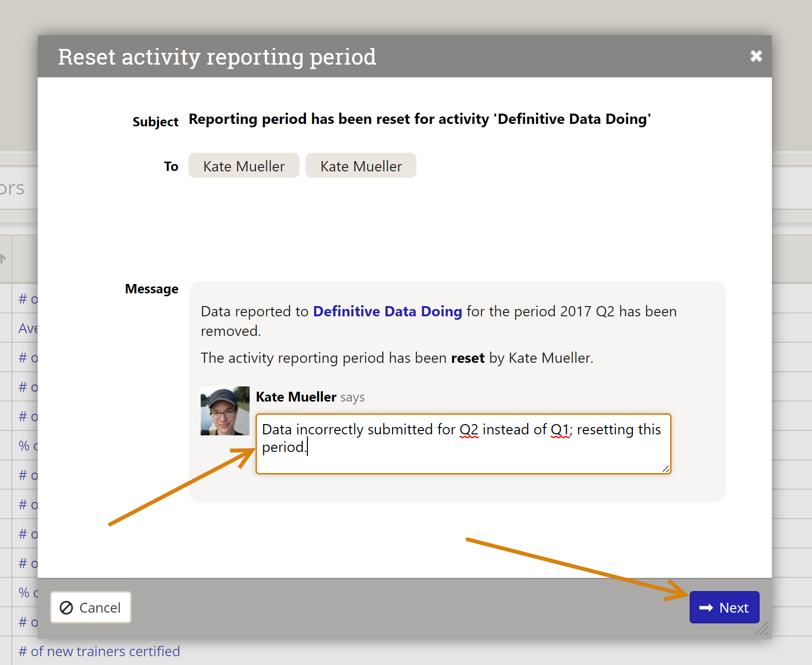812x665 pixels.
Task: Select the partially hidden 'ors' tab
Action: 12,189
